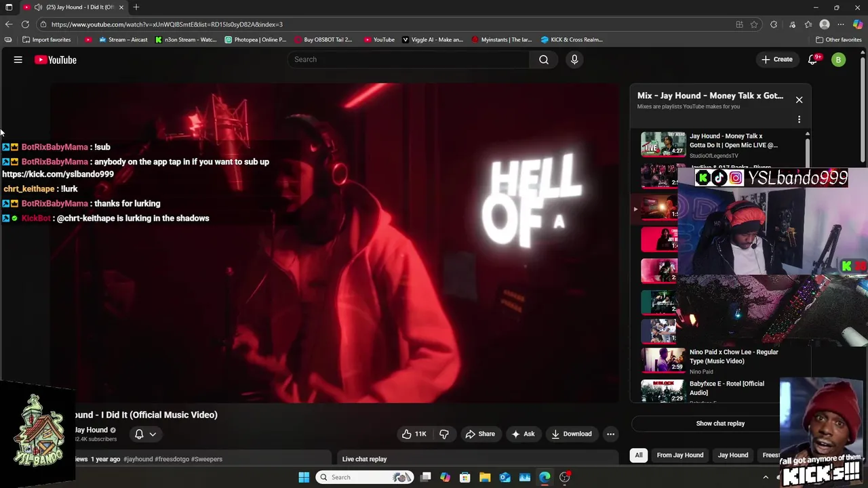Open Other favorites folder
Image resolution: width=868 pixels, height=488 pixels.
[x=839, y=40]
